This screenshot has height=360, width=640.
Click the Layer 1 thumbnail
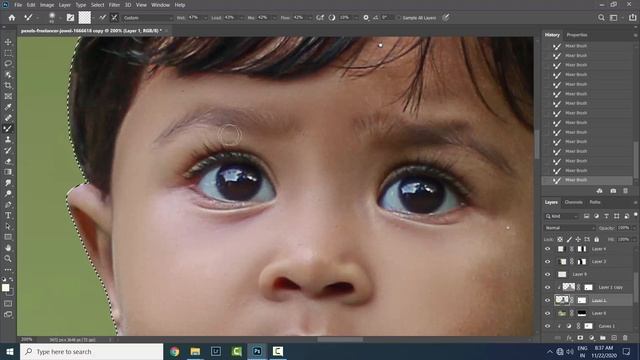(x=562, y=300)
